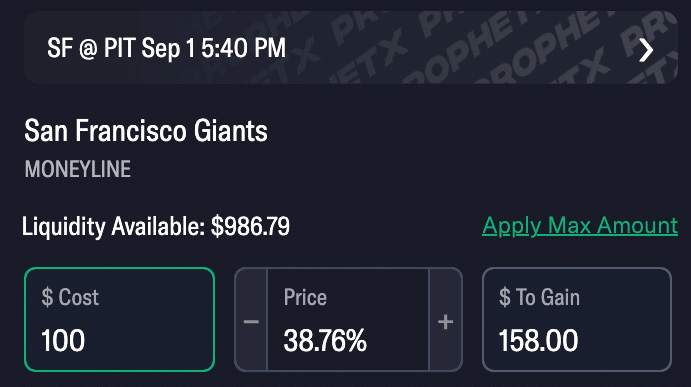The image size is (691, 387).
Task: Click the "Price" field label
Action: click(x=305, y=297)
